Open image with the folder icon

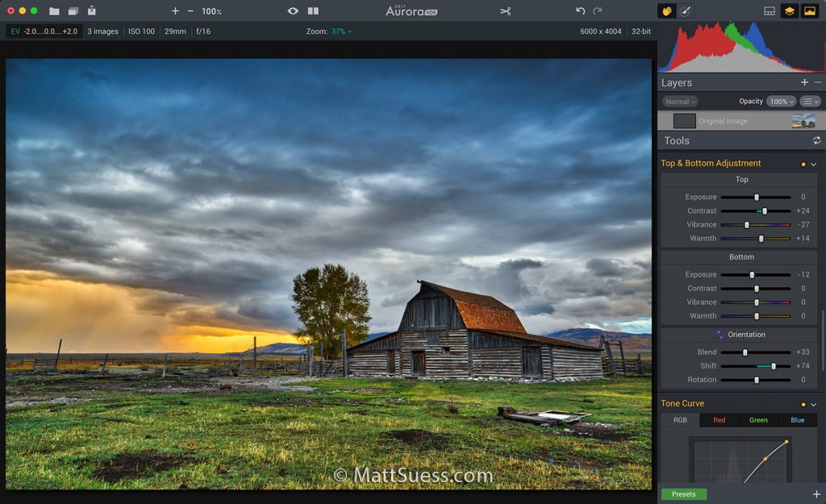(54, 10)
